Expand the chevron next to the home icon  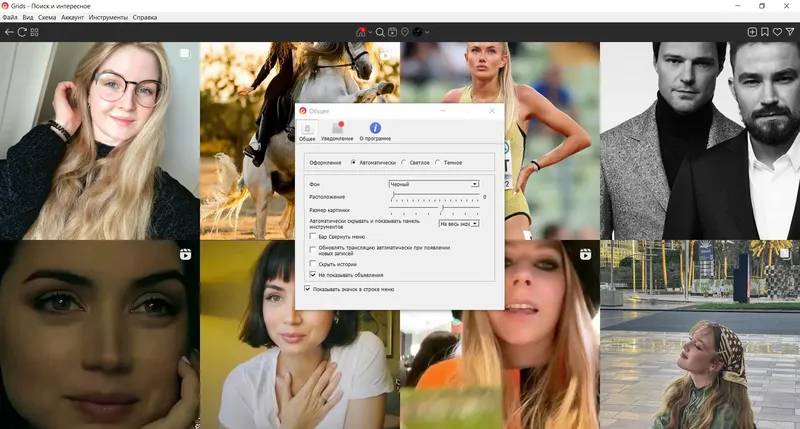tap(370, 32)
